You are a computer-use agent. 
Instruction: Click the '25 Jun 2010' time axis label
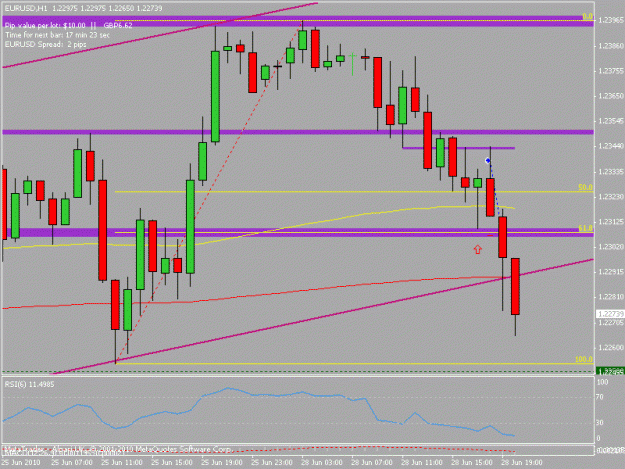pyautogui.click(x=21, y=463)
